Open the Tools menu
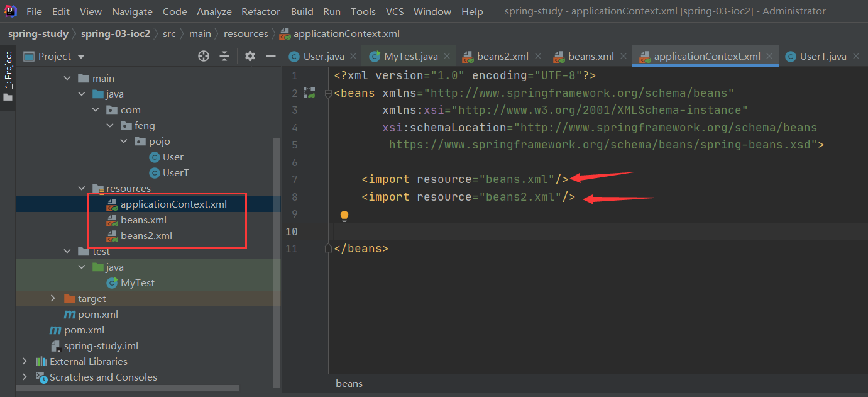The image size is (868, 397). (x=363, y=11)
